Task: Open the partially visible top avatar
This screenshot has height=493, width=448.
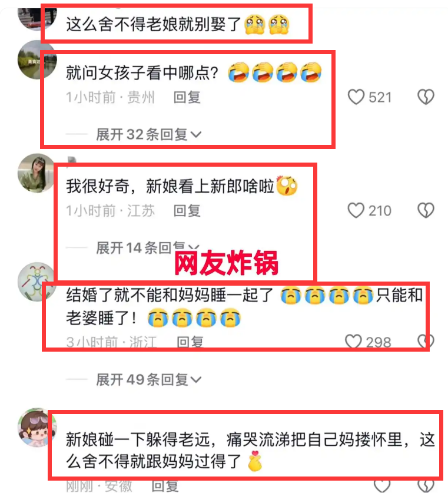Action: click(x=37, y=19)
